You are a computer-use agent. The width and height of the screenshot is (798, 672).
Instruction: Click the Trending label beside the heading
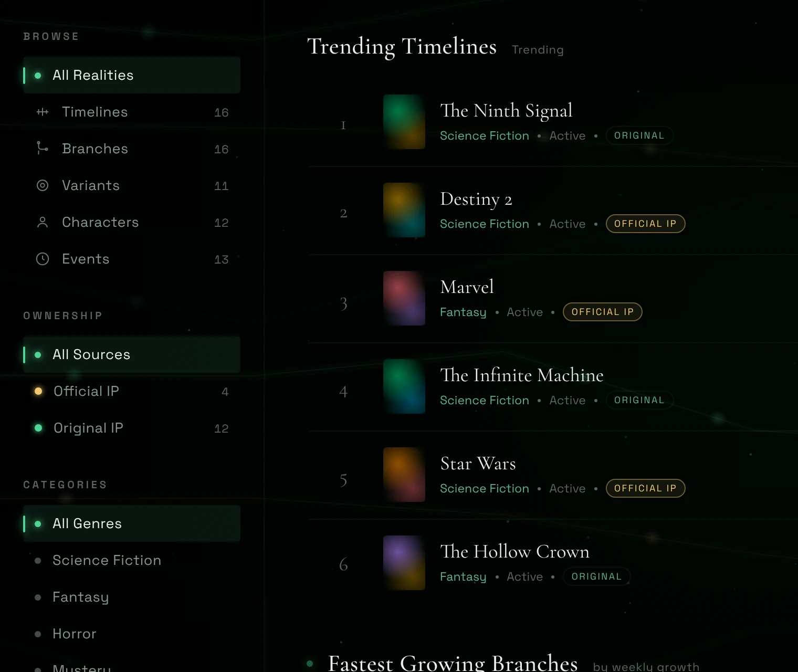click(x=538, y=50)
